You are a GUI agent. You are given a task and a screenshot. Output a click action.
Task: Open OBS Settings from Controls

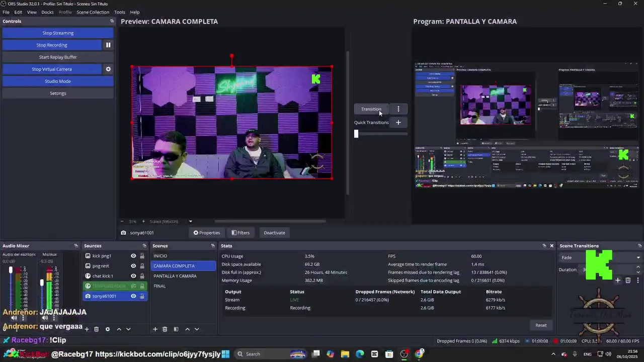(58, 93)
